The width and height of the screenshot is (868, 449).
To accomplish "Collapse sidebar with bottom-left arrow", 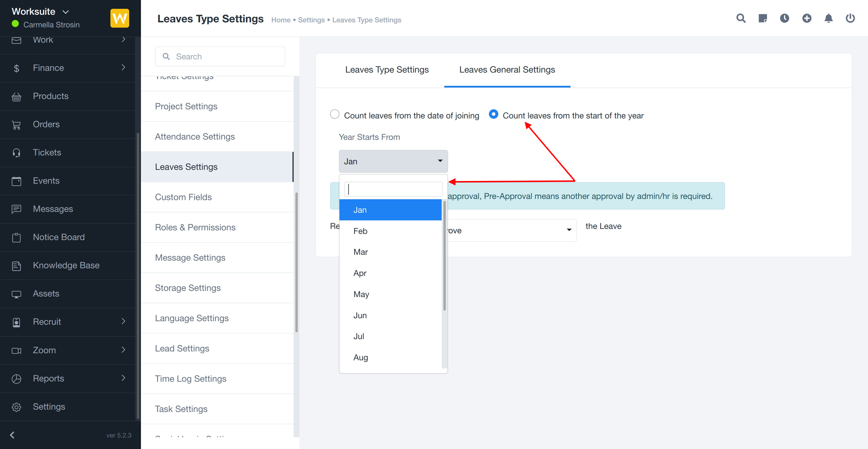I will 12,435.
